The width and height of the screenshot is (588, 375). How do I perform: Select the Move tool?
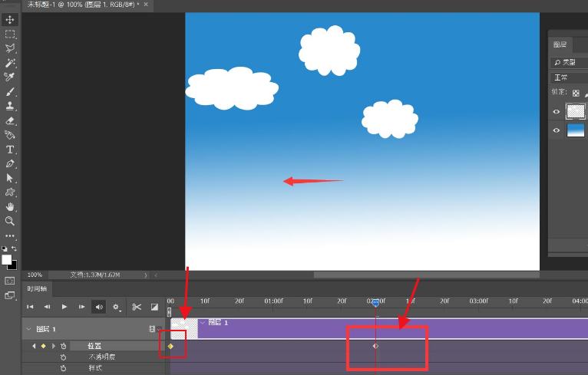[x=10, y=19]
